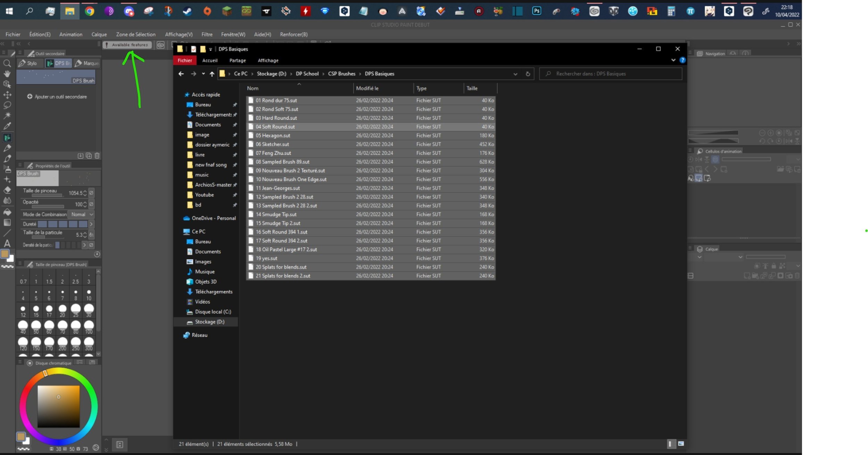Open the Mode de Combinaison dropdown
The height and width of the screenshot is (455, 868).
click(81, 214)
